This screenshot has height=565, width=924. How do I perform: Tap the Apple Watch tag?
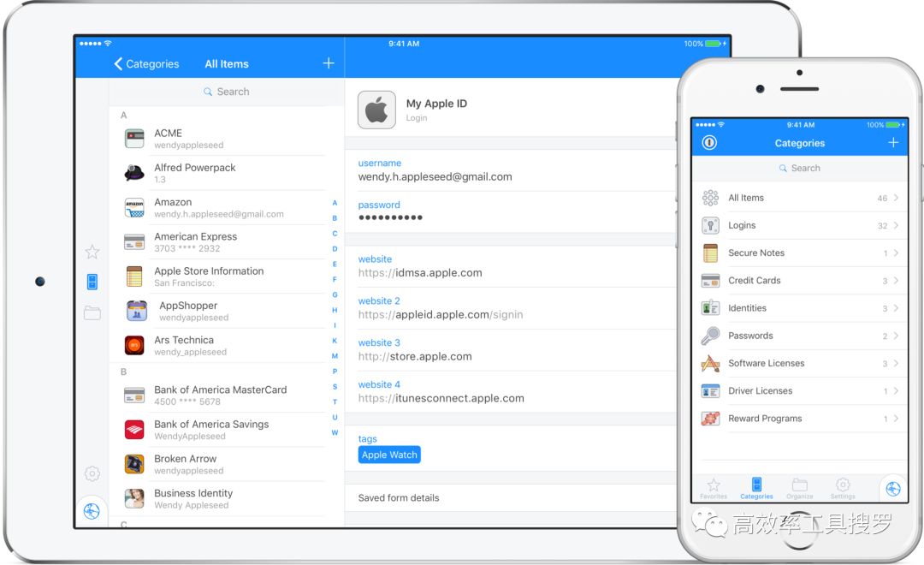[x=389, y=455]
